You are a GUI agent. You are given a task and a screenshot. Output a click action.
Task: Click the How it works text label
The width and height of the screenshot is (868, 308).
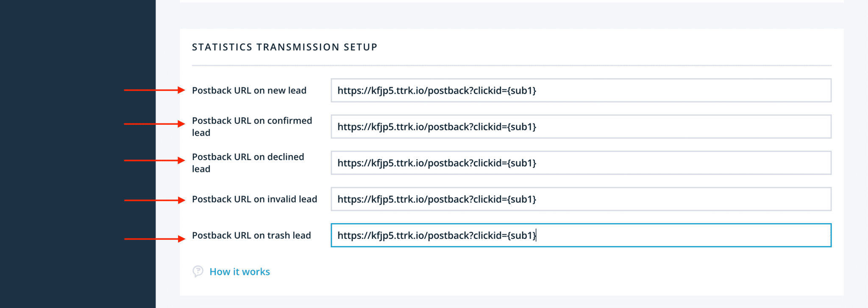(x=239, y=272)
